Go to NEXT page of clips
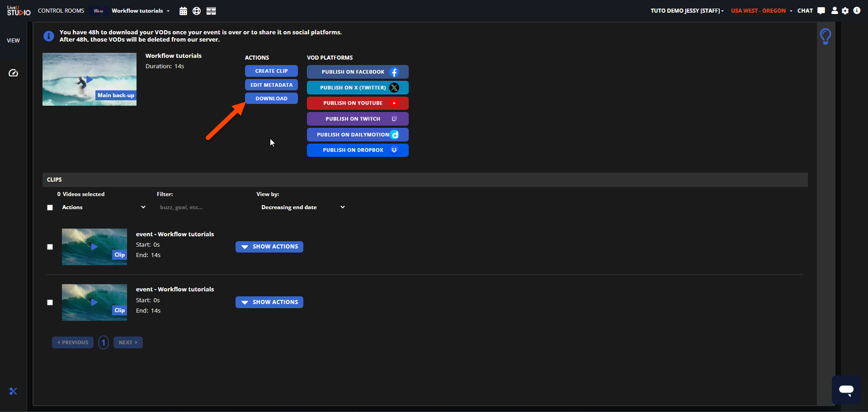Image resolution: width=868 pixels, height=412 pixels. pos(128,342)
